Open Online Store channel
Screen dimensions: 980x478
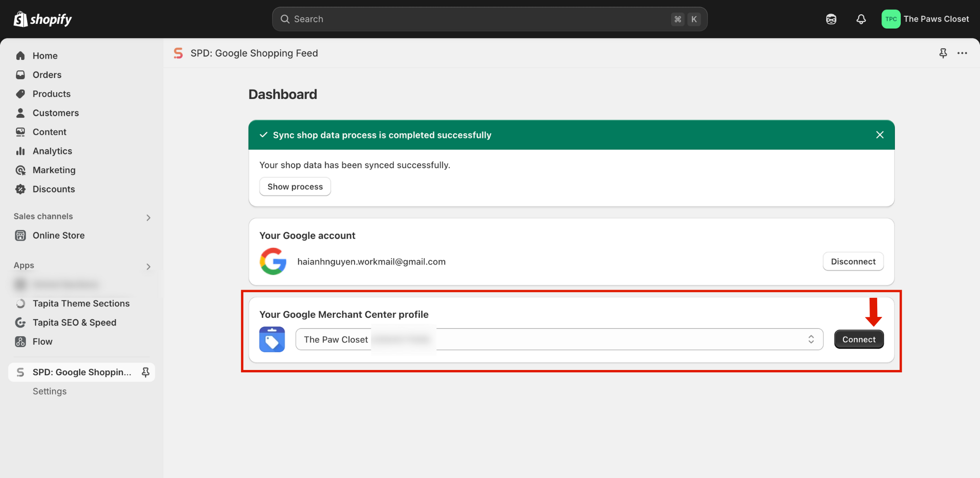58,236
